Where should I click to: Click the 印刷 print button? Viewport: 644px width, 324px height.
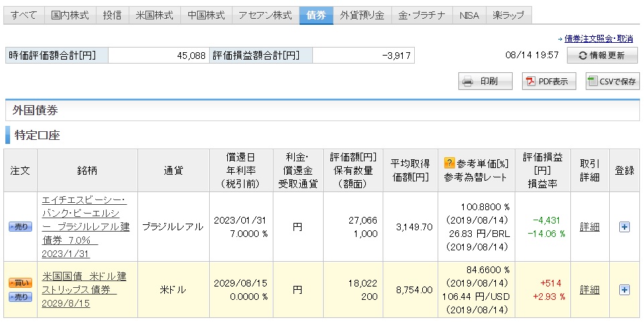(485, 81)
